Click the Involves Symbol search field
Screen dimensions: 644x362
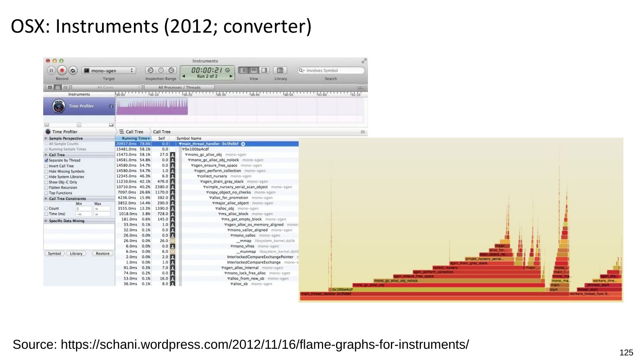(333, 70)
